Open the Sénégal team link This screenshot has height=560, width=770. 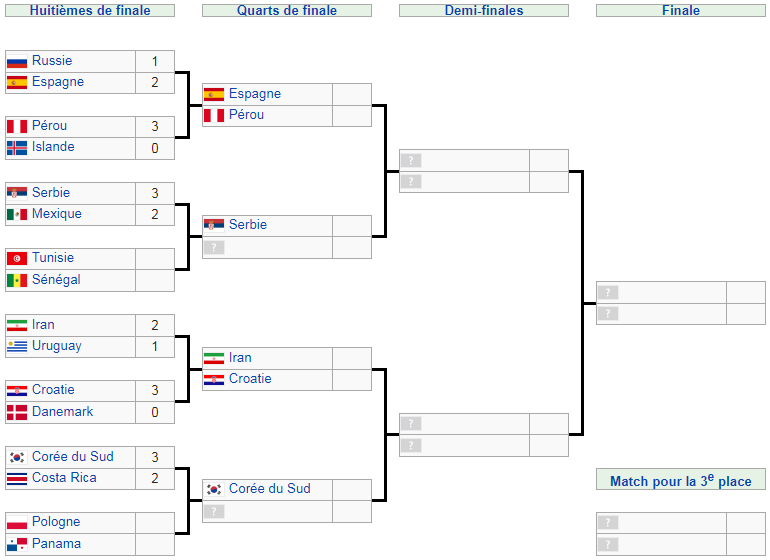pyautogui.click(x=56, y=280)
